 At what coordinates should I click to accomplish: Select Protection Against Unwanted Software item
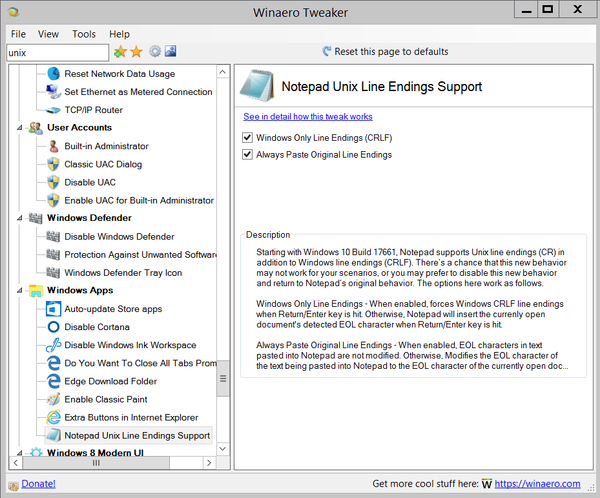point(140,255)
